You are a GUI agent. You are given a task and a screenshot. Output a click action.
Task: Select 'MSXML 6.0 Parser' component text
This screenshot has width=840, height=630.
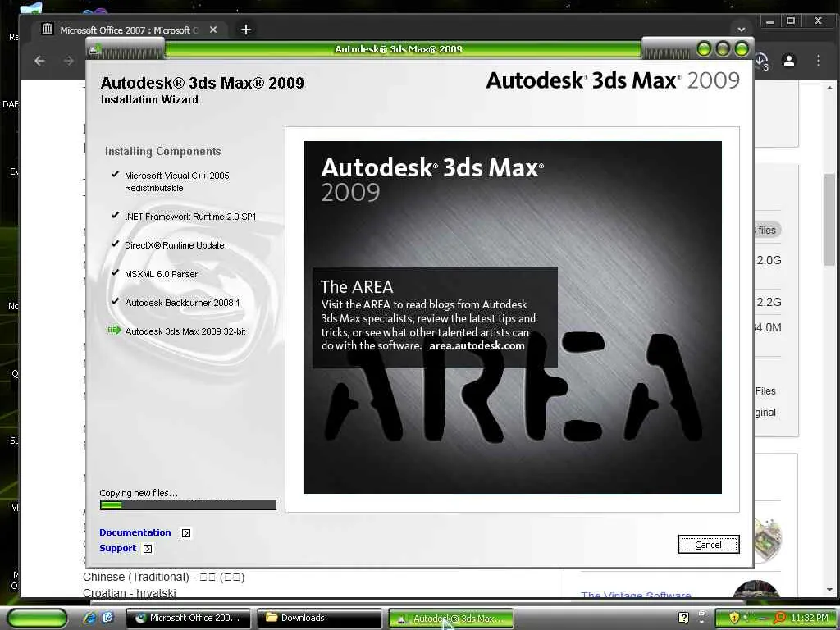pyautogui.click(x=161, y=274)
